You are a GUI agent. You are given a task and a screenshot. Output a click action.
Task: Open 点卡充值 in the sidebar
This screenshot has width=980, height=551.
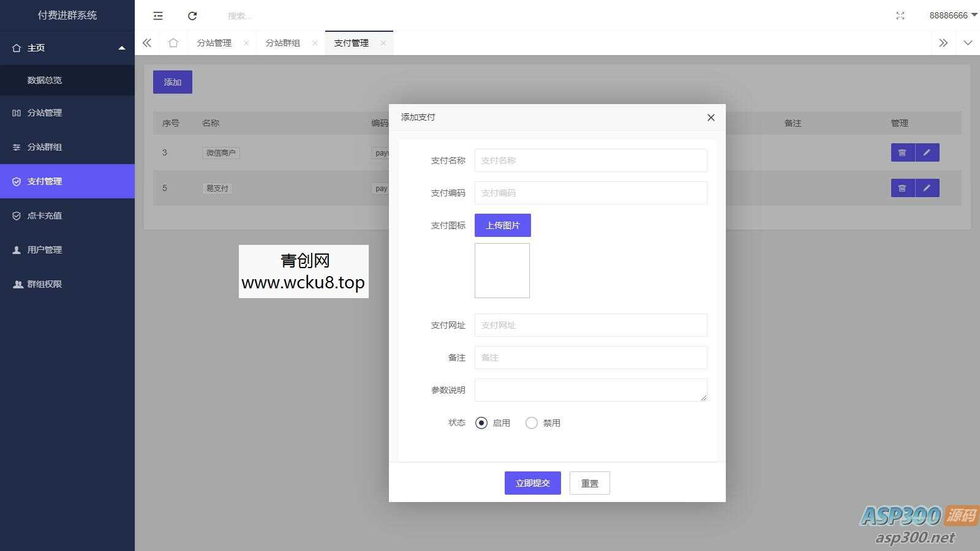45,216
